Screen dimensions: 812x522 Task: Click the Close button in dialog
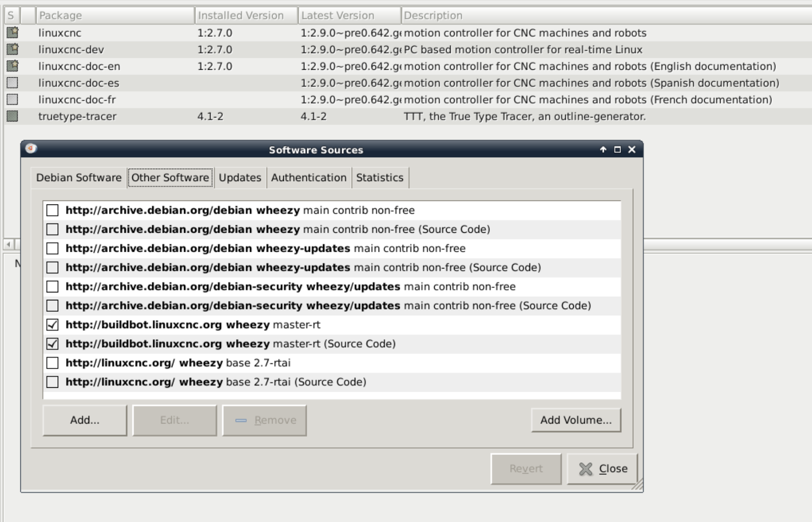[602, 469]
